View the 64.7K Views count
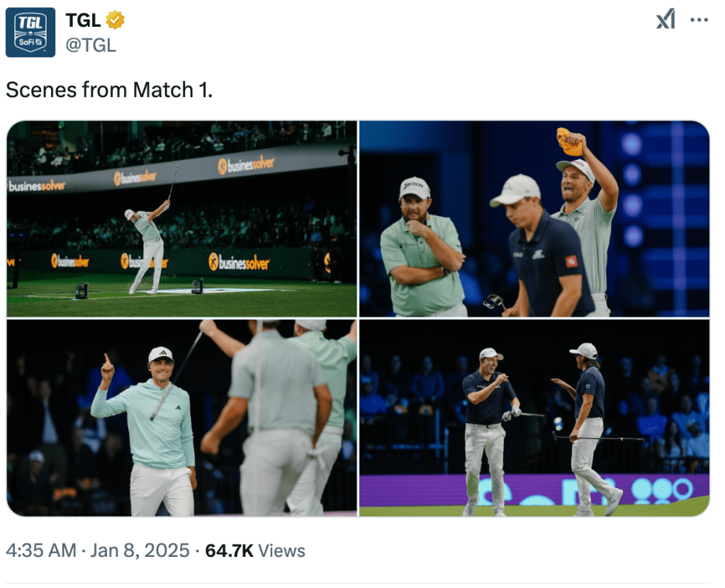The height and width of the screenshot is (588, 725). [x=255, y=550]
